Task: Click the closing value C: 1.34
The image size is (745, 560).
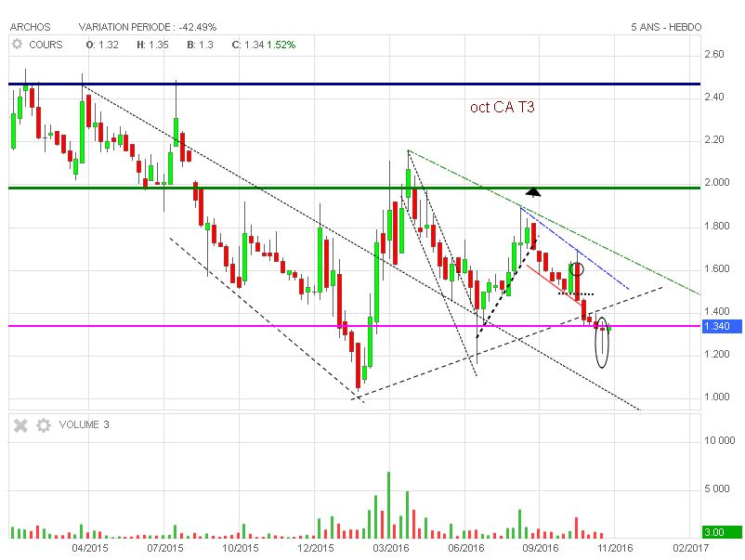Action: [247, 45]
